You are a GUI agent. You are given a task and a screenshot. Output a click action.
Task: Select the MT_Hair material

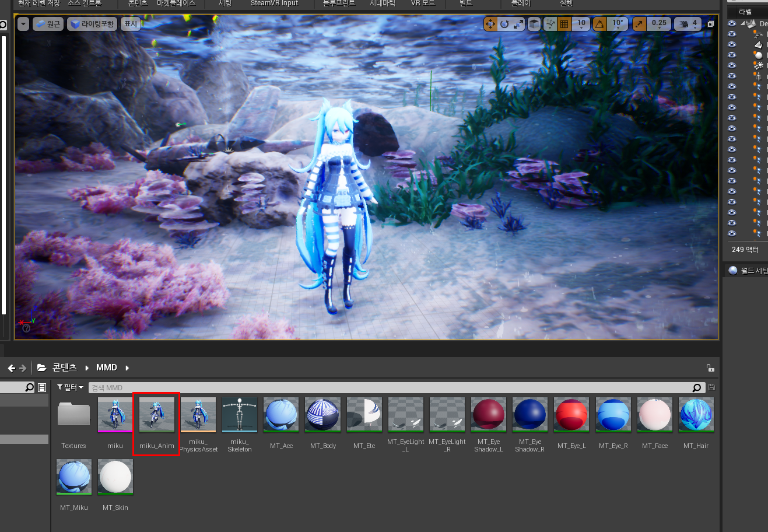(x=696, y=424)
